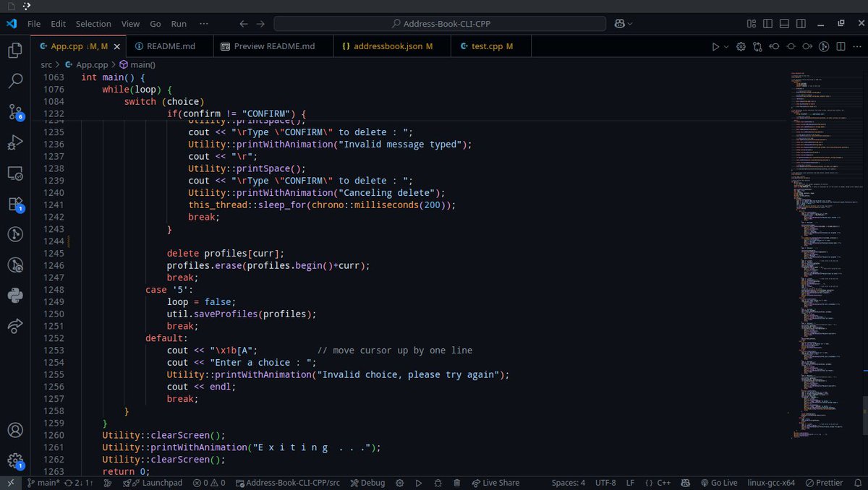Open Source Control view with 6 badge

coord(15,111)
